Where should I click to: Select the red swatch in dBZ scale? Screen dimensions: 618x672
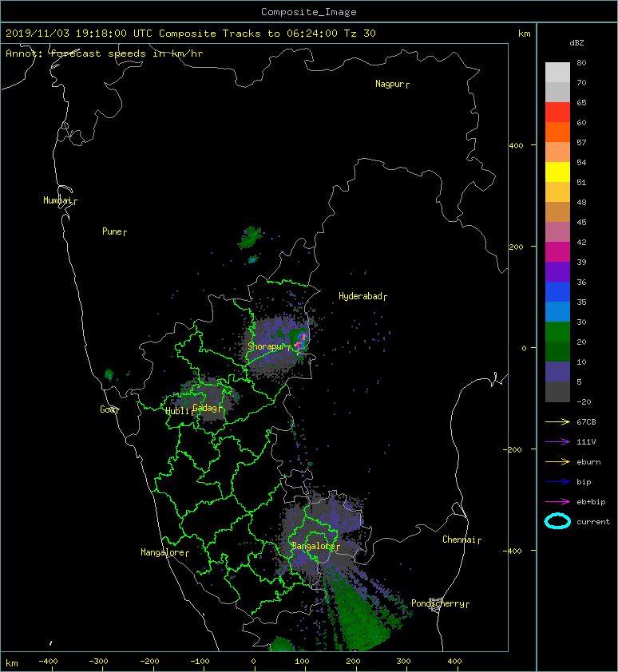click(557, 112)
